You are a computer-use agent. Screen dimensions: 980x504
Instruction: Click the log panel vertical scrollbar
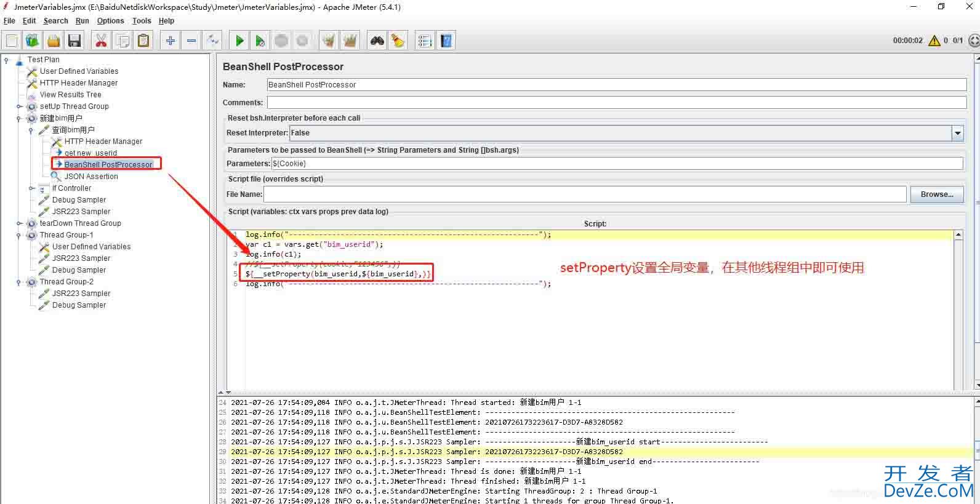tap(977, 449)
